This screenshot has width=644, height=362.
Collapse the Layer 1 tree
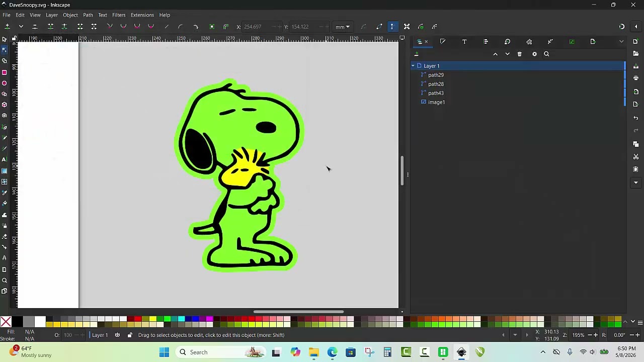(x=413, y=66)
